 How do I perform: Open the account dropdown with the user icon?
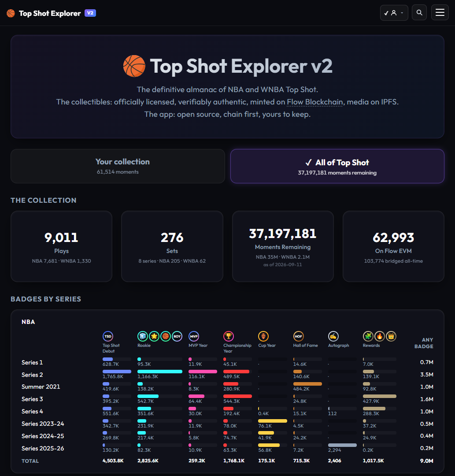pos(394,12)
